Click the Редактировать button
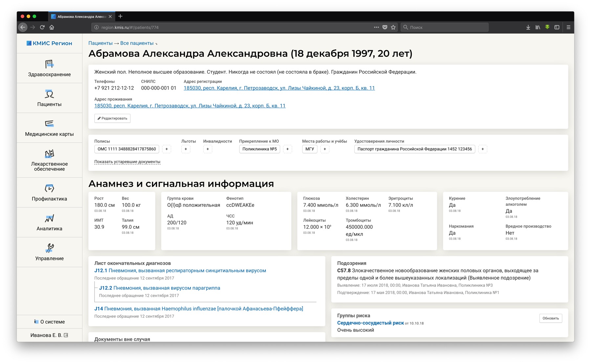This screenshot has width=591, height=364. pos(112,118)
